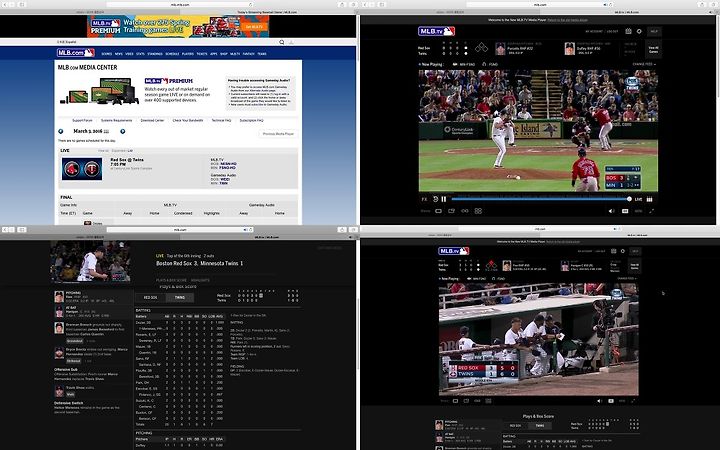The width and height of the screenshot is (720, 450).
Task: Open Highlights tab in bottom-left window
Action: (200, 280)
